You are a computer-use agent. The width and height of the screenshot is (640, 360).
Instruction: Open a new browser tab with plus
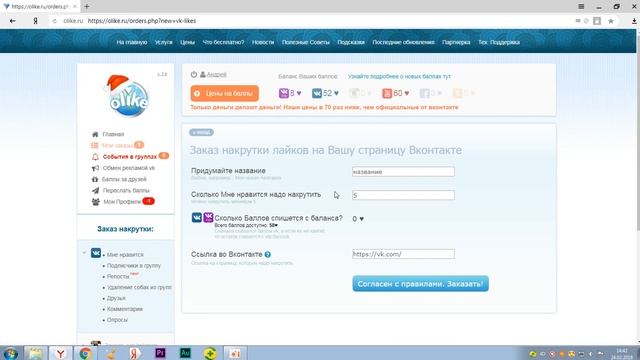pyautogui.click(x=87, y=7)
